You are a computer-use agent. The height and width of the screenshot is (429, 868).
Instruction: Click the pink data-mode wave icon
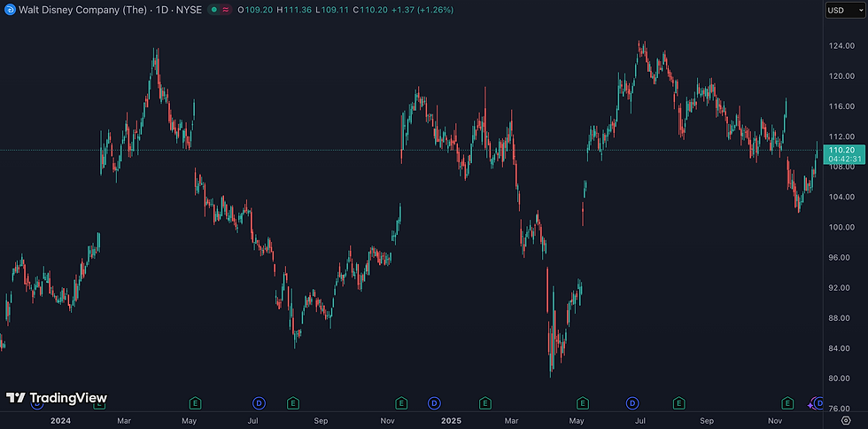225,10
